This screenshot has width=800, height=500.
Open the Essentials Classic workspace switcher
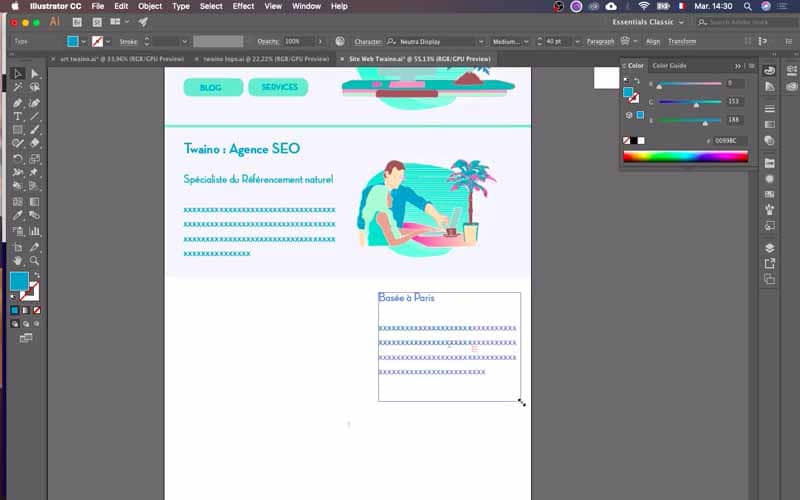click(x=648, y=22)
